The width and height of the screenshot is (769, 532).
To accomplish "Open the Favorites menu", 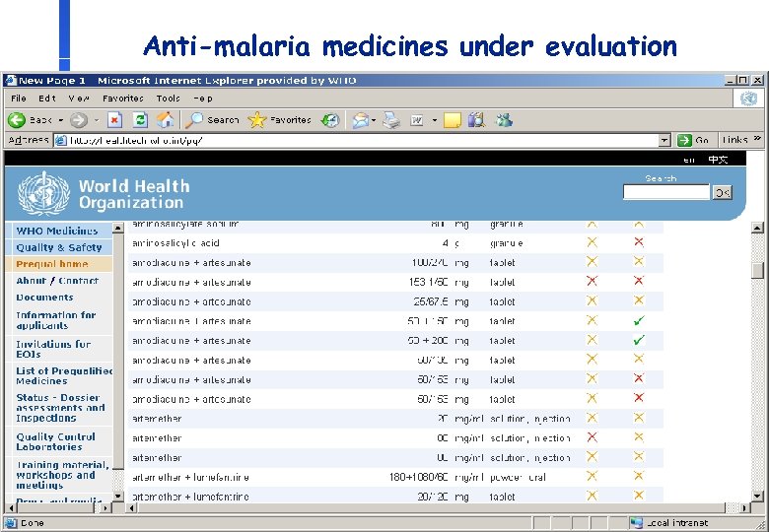I will [122, 99].
